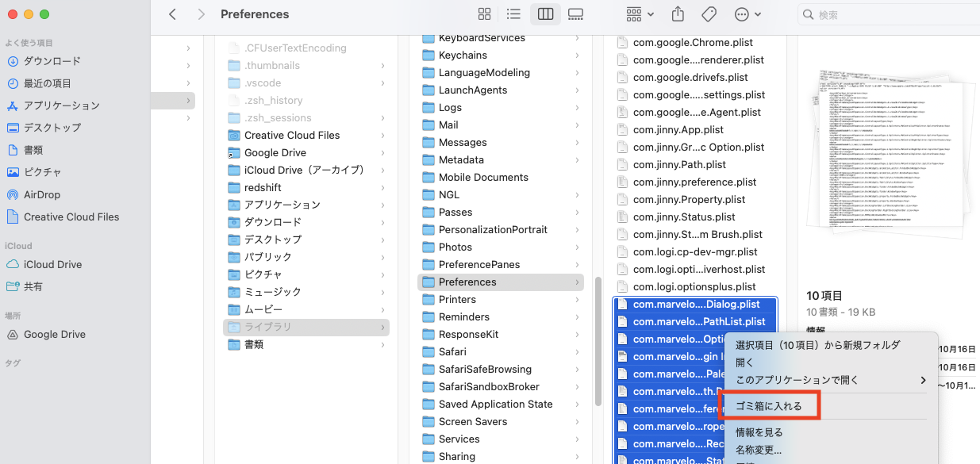980x464 pixels.
Task: Expand the LaunchAgents folder chevron
Action: click(577, 90)
